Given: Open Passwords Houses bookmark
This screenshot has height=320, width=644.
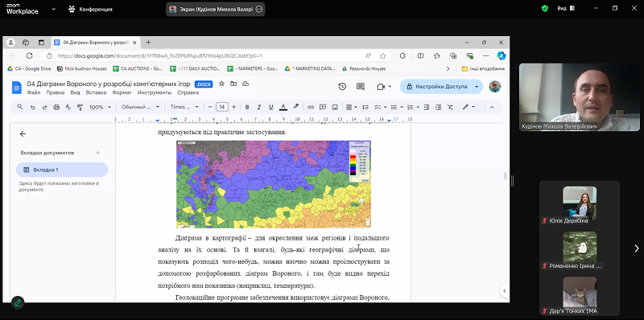Looking at the screenshot, I should coord(364,68).
